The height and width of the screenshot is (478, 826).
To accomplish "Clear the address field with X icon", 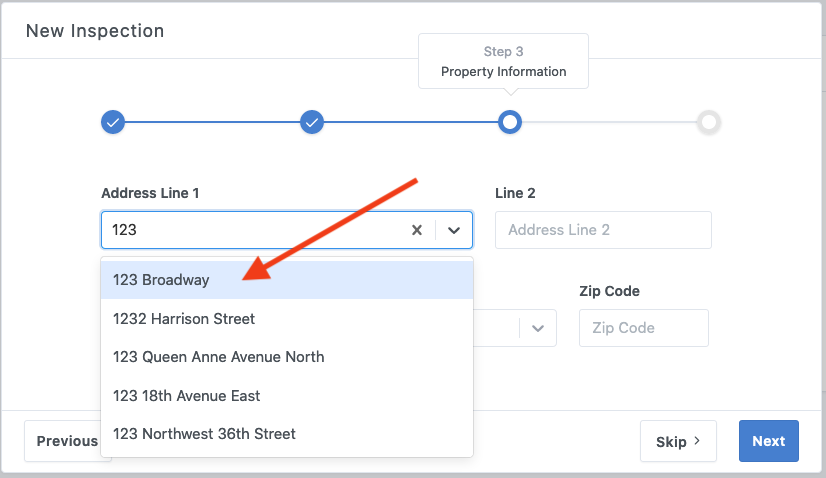I will click(417, 230).
